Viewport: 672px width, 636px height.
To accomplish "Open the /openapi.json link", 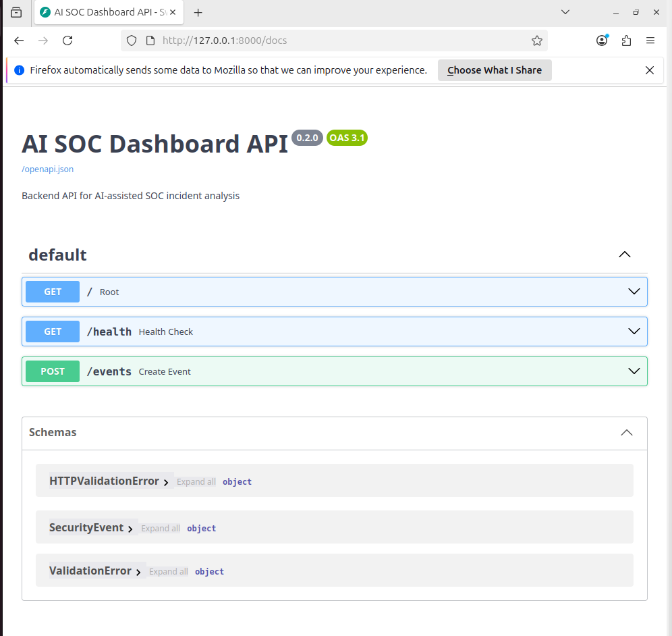I will [48, 169].
